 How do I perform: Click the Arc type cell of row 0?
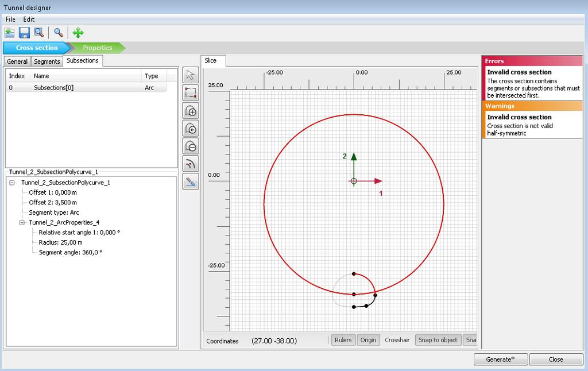click(149, 87)
